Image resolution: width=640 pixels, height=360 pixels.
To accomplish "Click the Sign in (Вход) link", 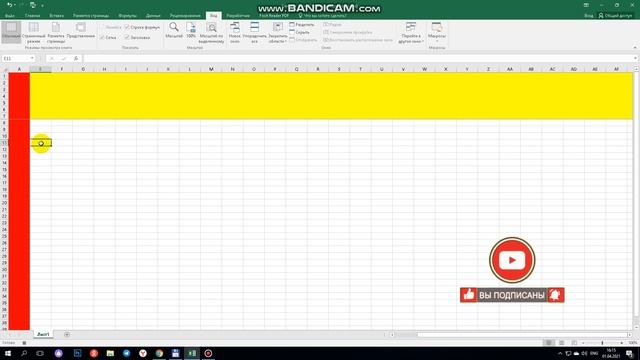I will click(x=589, y=16).
